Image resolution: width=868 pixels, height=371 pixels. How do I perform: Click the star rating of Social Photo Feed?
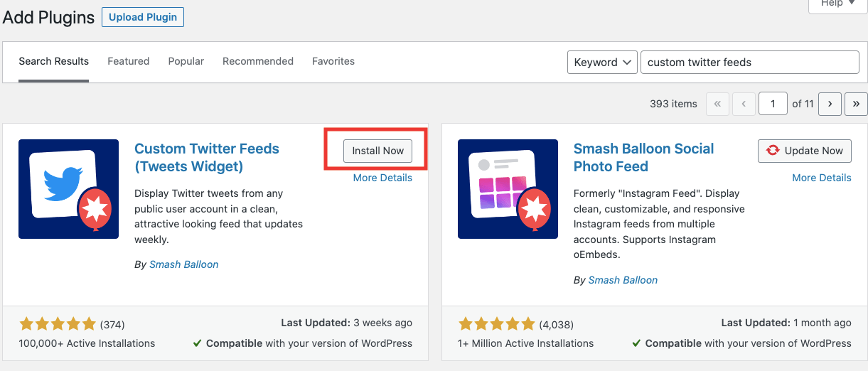click(497, 324)
